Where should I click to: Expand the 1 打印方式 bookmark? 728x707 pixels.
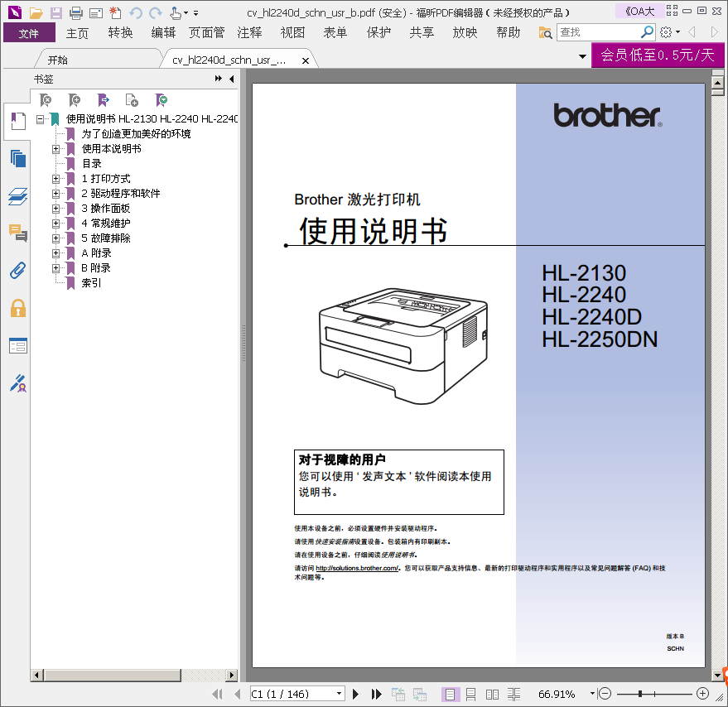pos(55,179)
